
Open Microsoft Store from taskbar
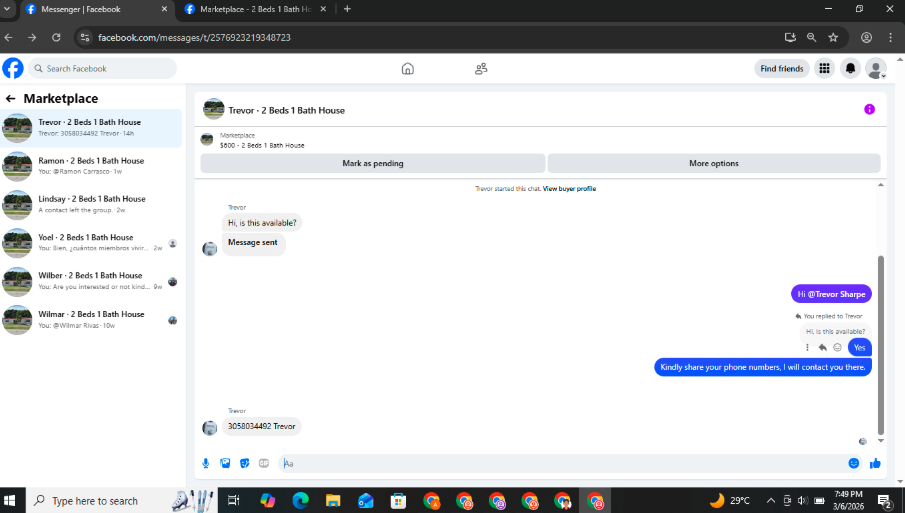pos(398,500)
